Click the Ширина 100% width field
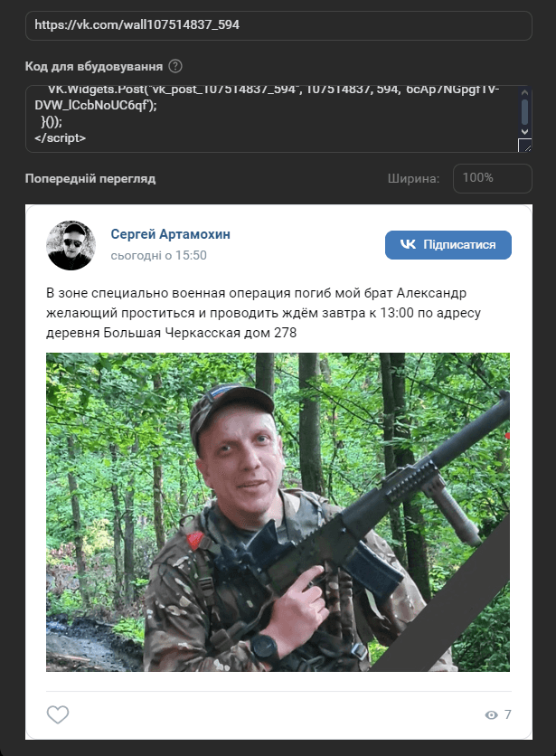556x756 pixels. 493,178
